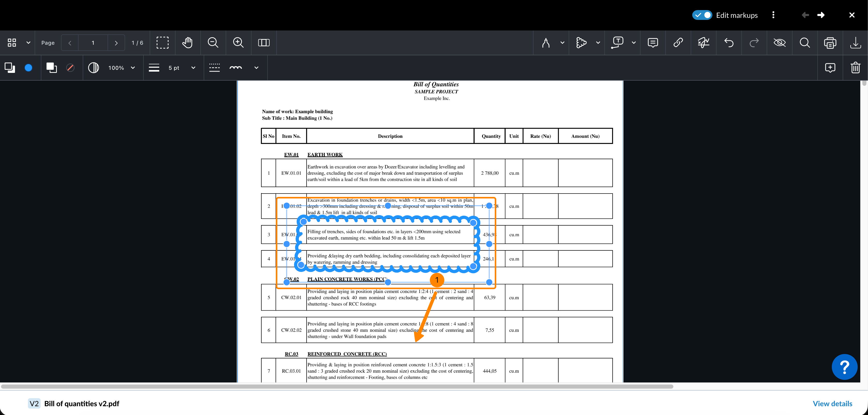Open the three-dot more options menu
This screenshot has height=415, width=868.
(773, 15)
